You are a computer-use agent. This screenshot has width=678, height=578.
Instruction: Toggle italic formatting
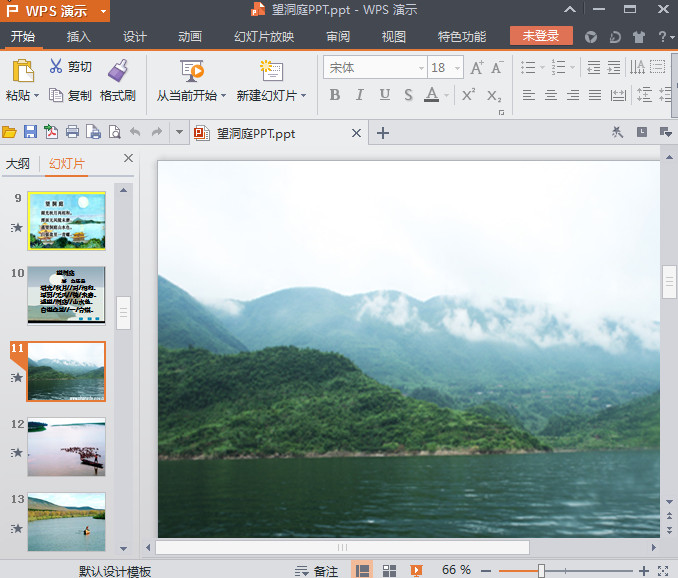click(x=359, y=95)
